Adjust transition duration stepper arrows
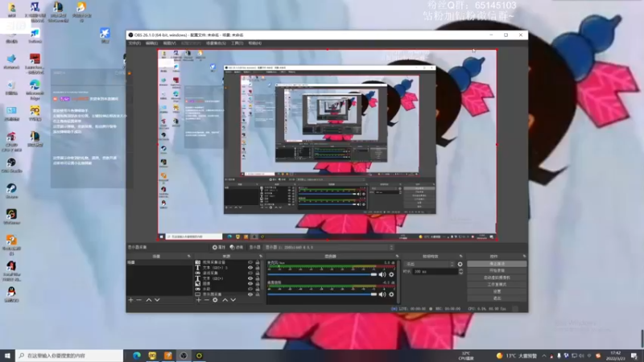Screen dimensions: 644x362 [460, 272]
